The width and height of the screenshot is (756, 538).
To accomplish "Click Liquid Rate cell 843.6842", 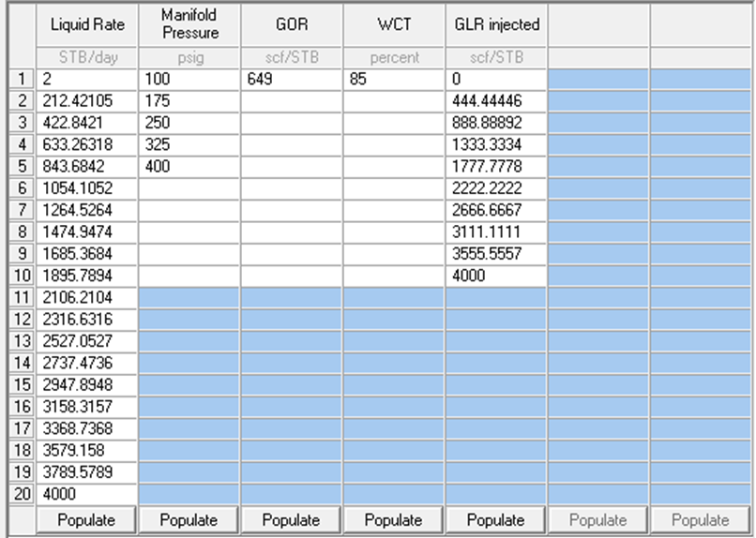I will 87,166.
